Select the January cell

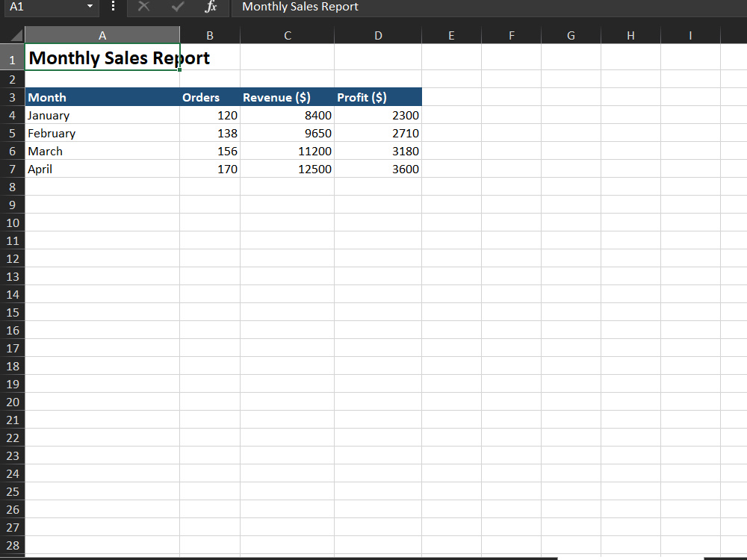(x=102, y=115)
